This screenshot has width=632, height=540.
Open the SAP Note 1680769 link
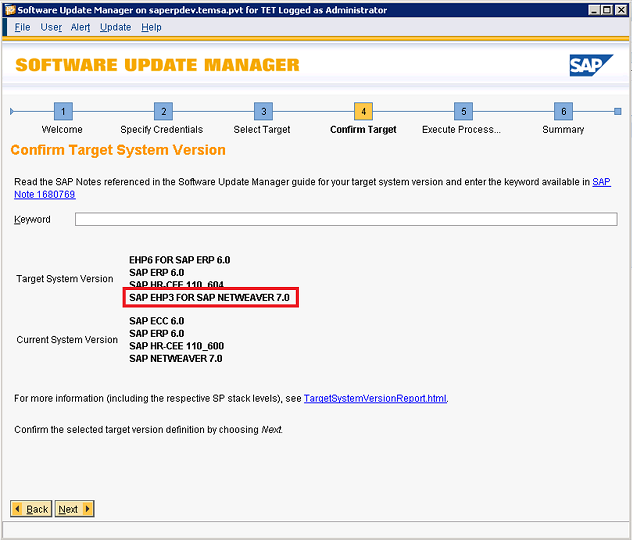pos(45,194)
